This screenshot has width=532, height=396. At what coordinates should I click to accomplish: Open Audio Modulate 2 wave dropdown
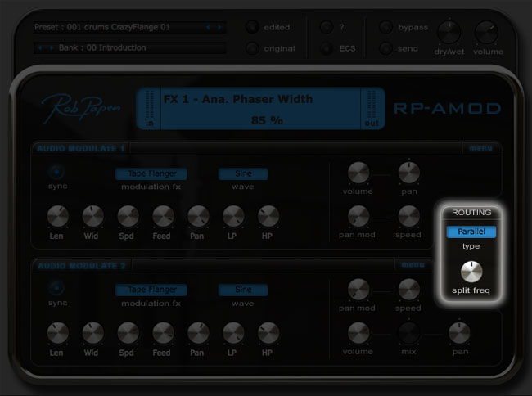pyautogui.click(x=243, y=290)
